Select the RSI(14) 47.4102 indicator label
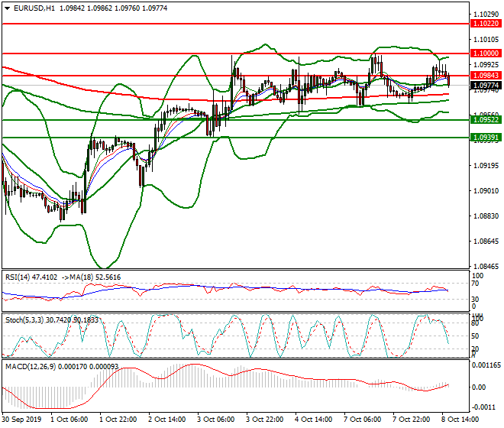Screen dimensions: 504x428 point(31,277)
